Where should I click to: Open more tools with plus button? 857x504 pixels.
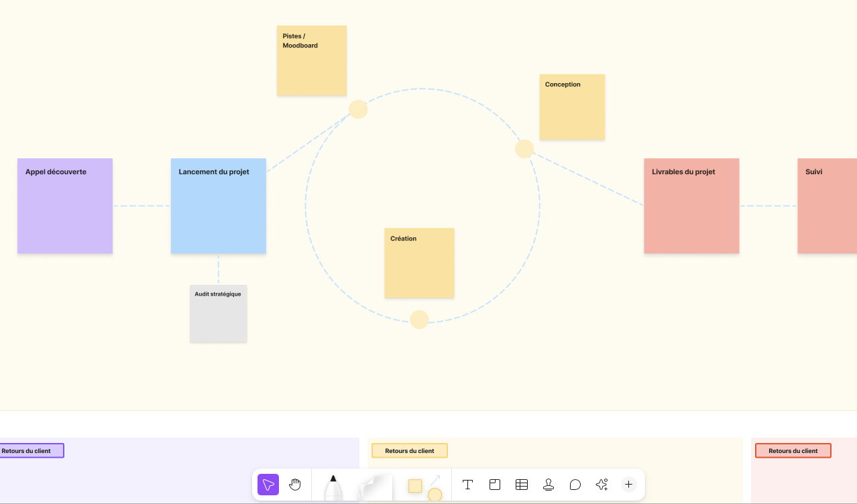(x=628, y=485)
